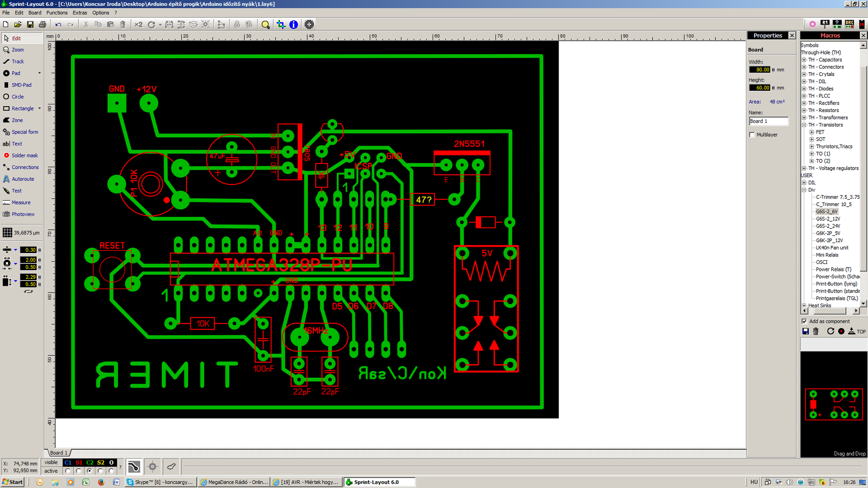
Task: Open the AVR - Mértek taskbar window
Action: pos(307,482)
